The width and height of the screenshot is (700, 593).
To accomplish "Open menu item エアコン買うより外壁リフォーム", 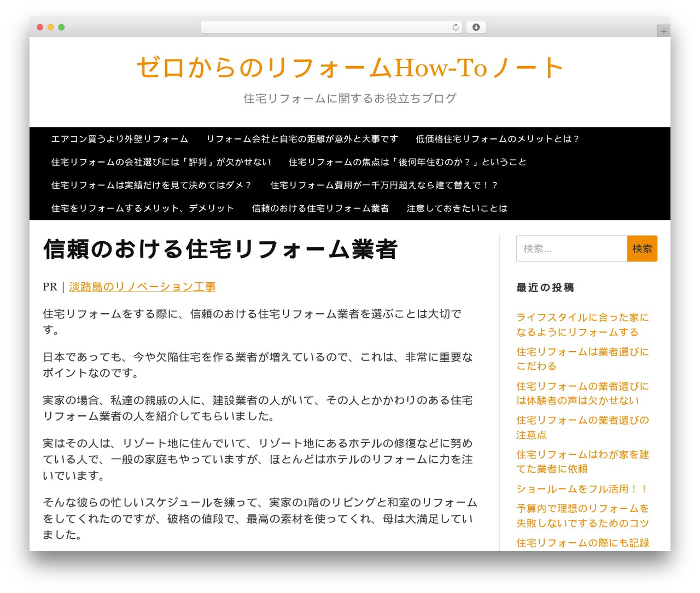I will click(x=120, y=139).
